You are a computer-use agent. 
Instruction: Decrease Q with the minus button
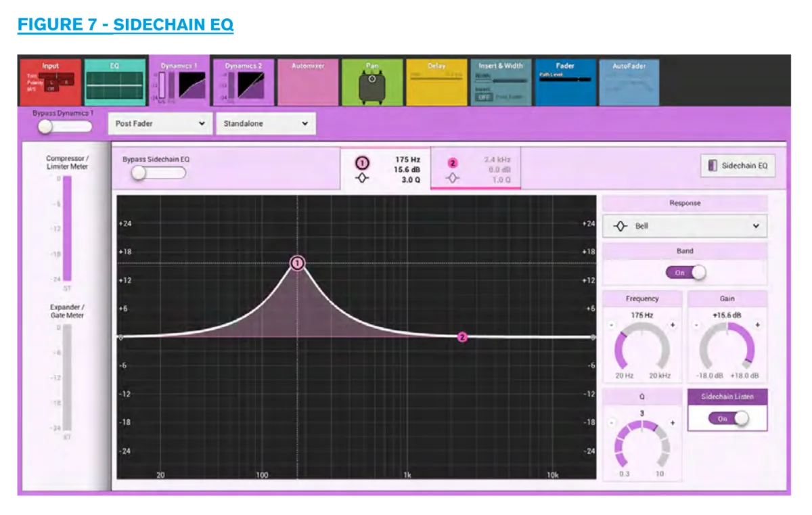click(x=612, y=423)
